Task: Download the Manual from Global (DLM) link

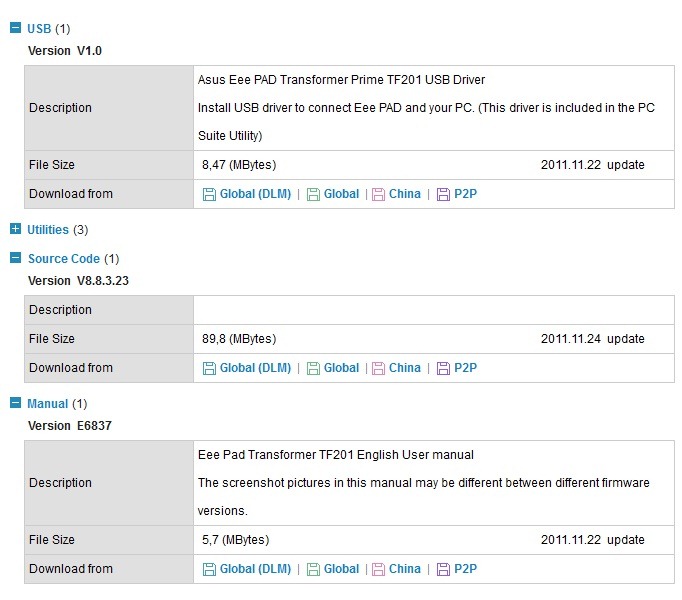Action: 255,569
